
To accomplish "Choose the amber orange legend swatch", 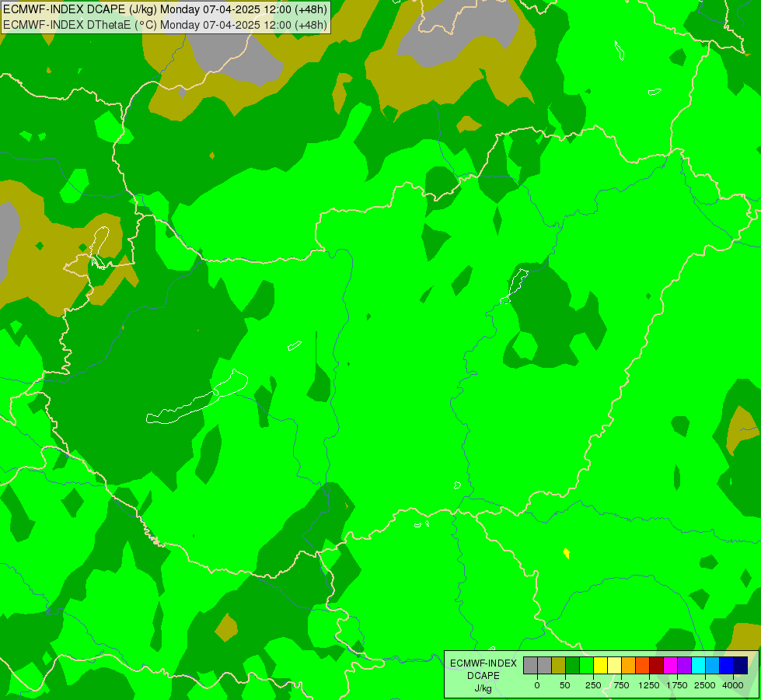I will pyautogui.click(x=629, y=666).
